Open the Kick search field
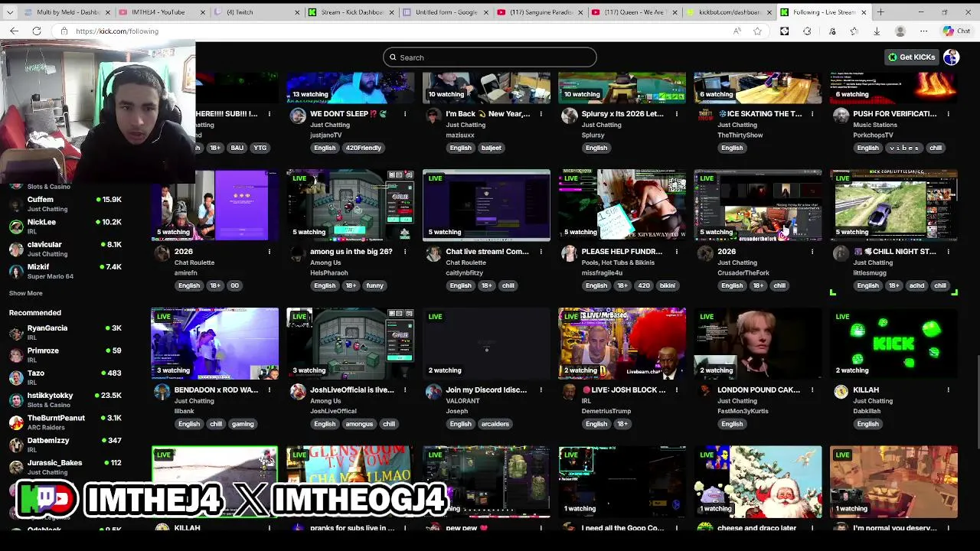Viewport: 980px width, 551px height. pos(490,57)
